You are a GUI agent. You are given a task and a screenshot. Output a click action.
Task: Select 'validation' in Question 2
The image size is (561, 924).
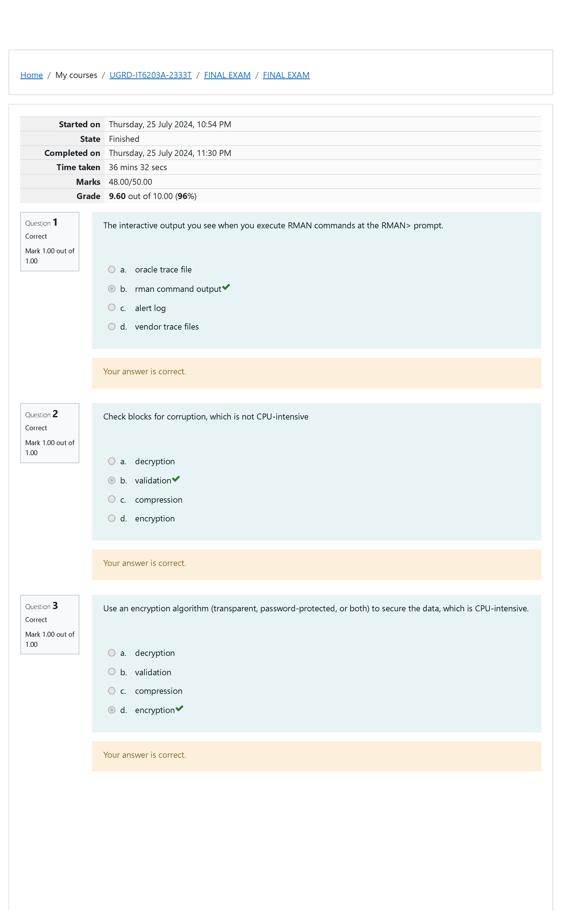click(x=111, y=480)
